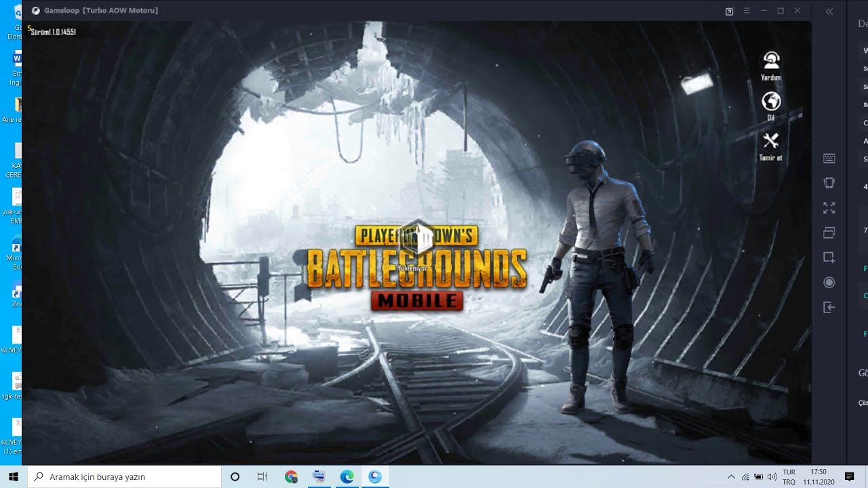Collapse the side panel with double chevron

point(829,12)
